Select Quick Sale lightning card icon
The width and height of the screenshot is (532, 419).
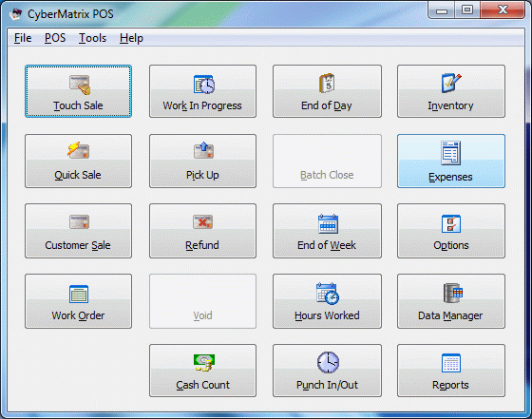pyautogui.click(x=78, y=150)
